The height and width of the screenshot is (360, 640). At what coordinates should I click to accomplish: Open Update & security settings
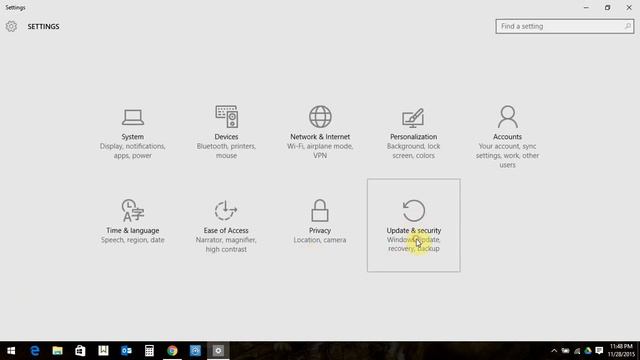pyautogui.click(x=413, y=225)
